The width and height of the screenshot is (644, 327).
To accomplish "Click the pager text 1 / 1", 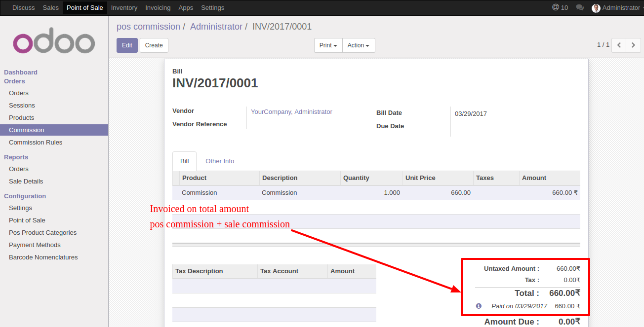I will tap(603, 45).
